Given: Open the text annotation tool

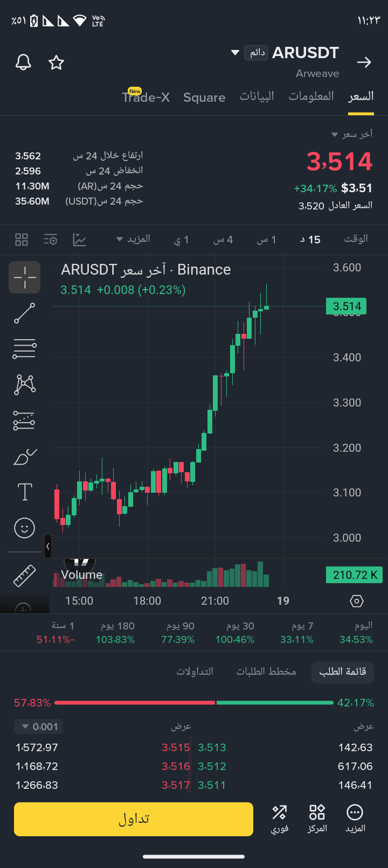Looking at the screenshot, I should (x=25, y=492).
